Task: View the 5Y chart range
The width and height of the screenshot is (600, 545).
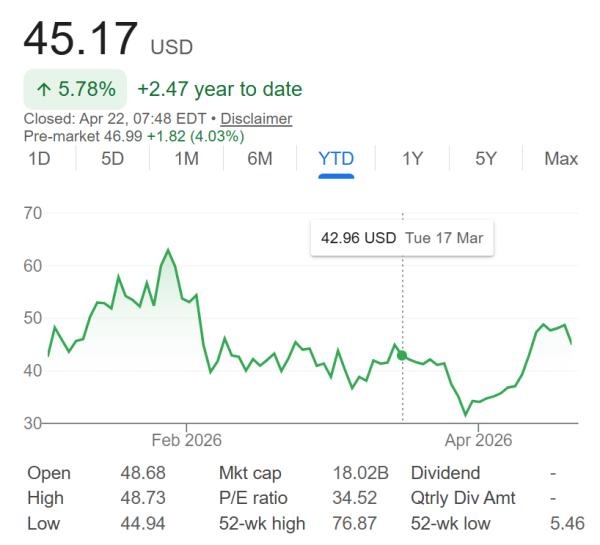Action: coord(485,158)
